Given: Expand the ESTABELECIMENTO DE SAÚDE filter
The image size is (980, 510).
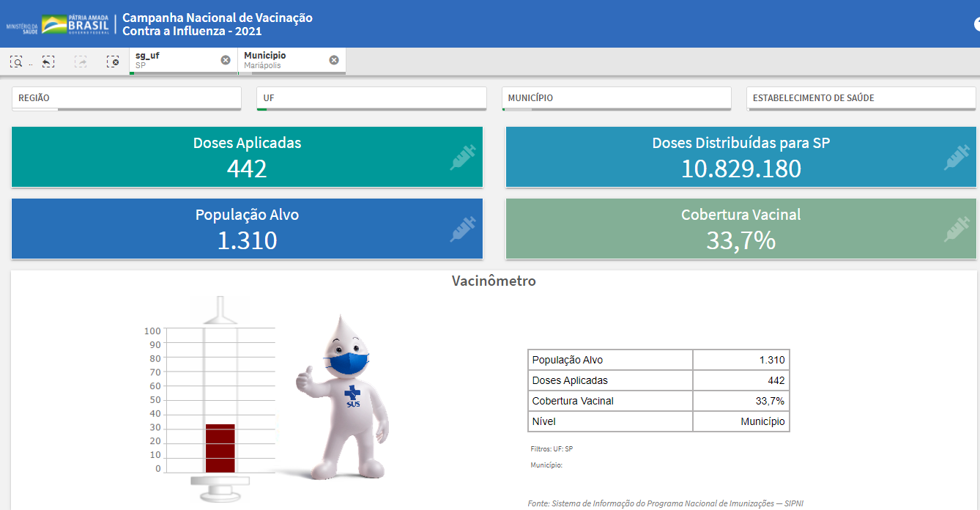Looking at the screenshot, I should click(x=861, y=98).
